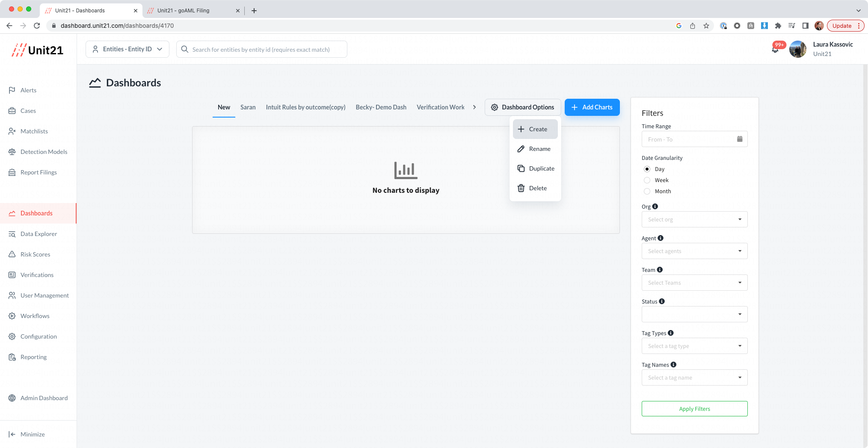
Task: Minimize the sidebar
Action: [27, 434]
